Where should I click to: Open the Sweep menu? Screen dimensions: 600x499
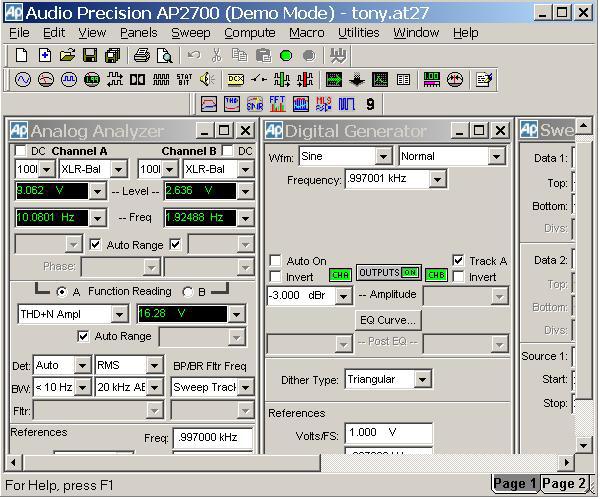click(190, 32)
